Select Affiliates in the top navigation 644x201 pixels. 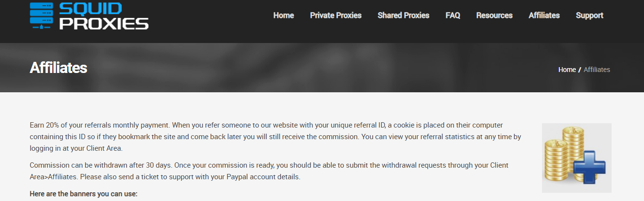544,15
